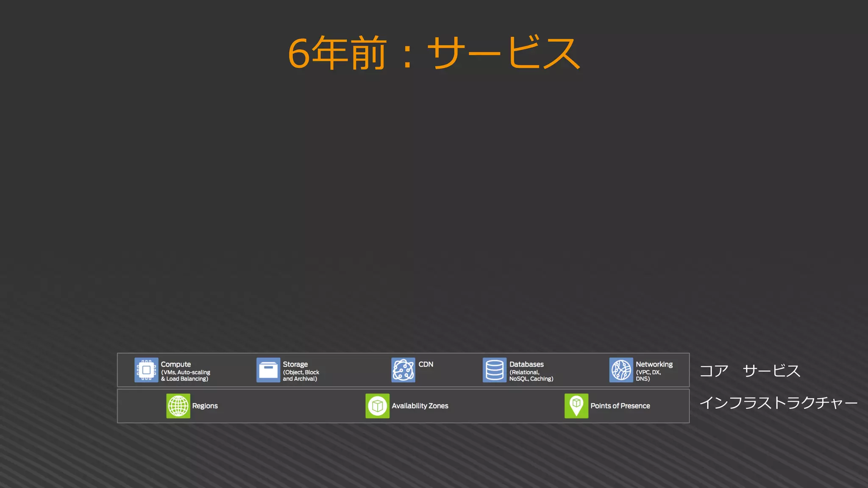Click the Networking label

pos(654,364)
